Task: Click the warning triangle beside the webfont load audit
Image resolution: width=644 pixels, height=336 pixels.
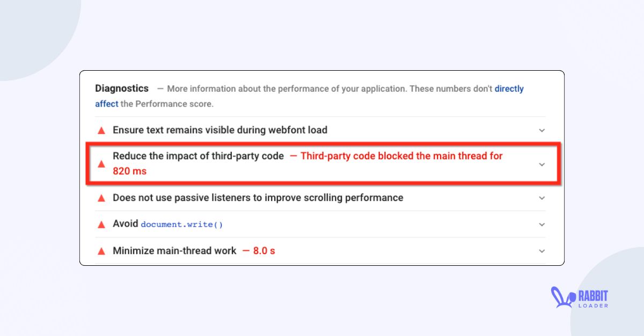Action: (101, 130)
